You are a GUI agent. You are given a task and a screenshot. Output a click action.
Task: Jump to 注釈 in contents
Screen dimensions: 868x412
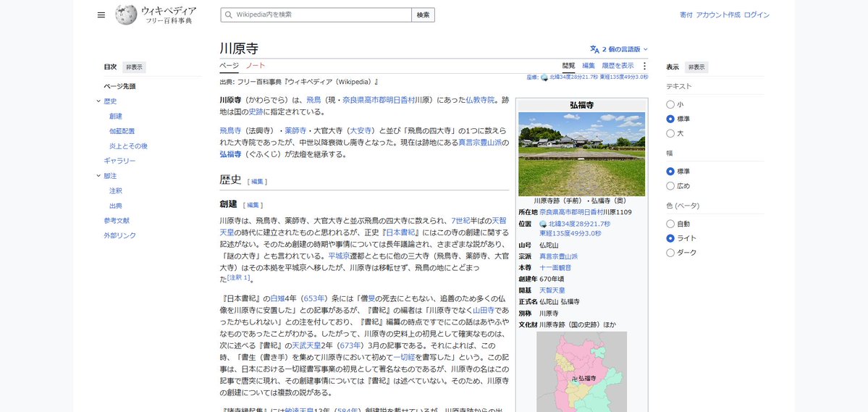116,190
